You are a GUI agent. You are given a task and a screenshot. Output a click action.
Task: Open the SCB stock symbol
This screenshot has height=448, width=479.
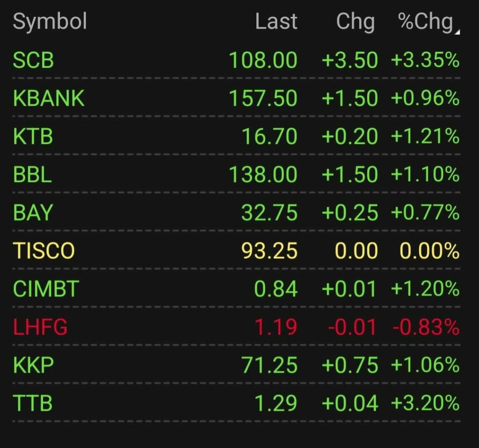34,60
